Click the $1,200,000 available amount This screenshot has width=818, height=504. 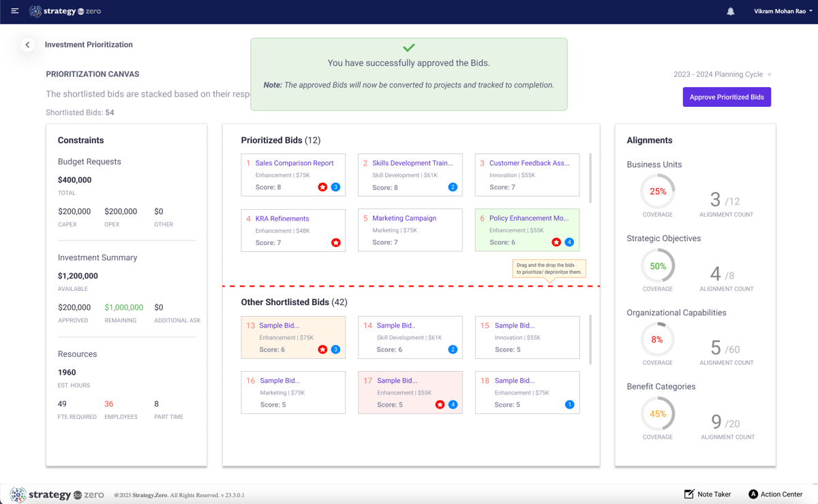point(78,277)
